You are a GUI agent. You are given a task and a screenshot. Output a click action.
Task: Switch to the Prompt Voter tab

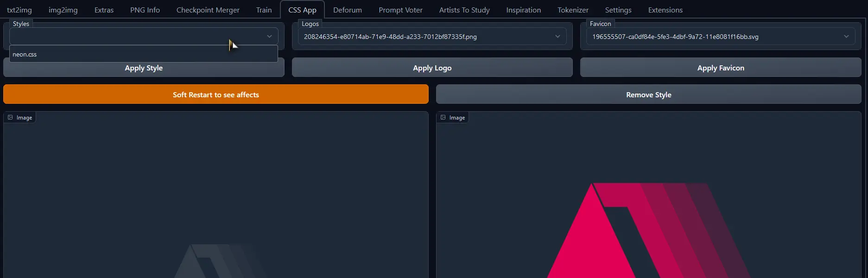point(400,10)
